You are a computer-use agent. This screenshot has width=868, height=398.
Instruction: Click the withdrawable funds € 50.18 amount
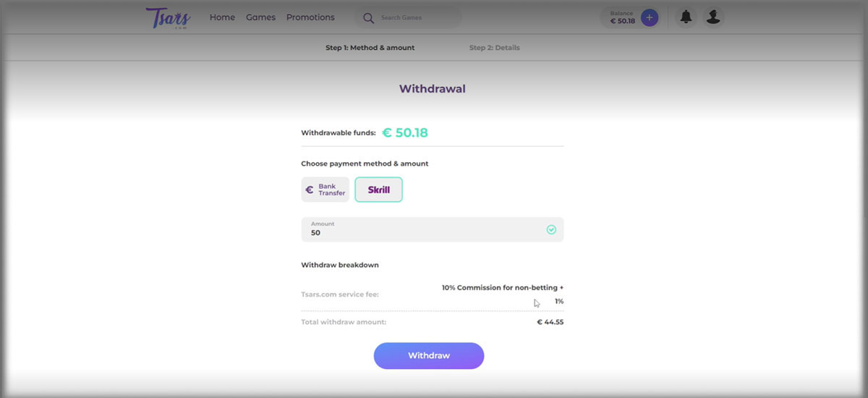(x=405, y=132)
